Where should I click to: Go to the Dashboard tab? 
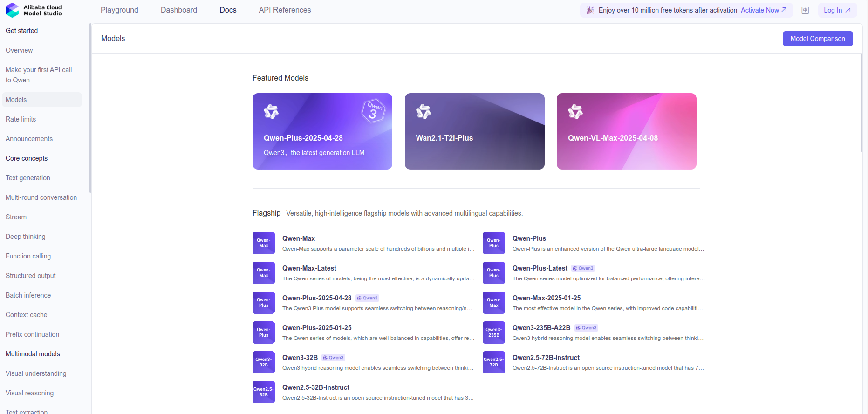[179, 10]
